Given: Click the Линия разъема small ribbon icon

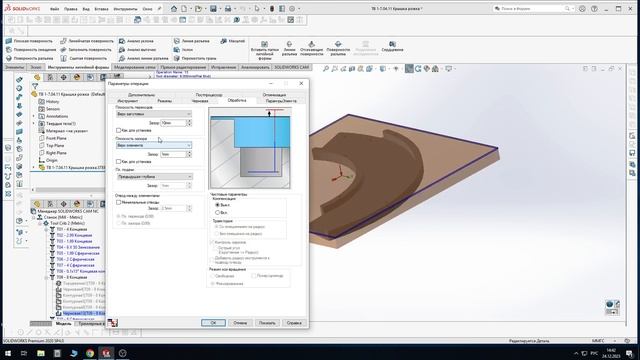Looking at the screenshot, I should [177, 41].
